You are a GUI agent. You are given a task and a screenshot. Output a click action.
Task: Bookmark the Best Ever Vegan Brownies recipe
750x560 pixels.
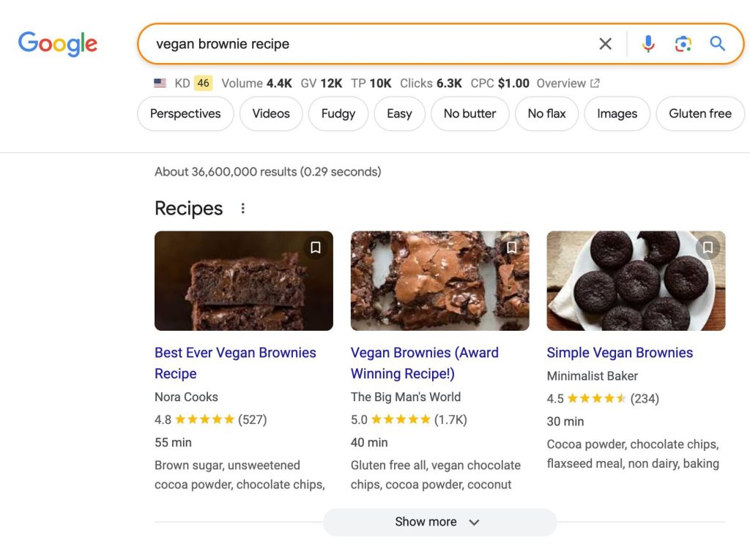tap(315, 247)
